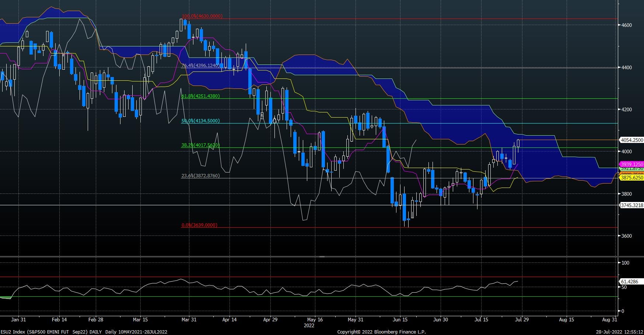Click the May 31 date label

356,320
